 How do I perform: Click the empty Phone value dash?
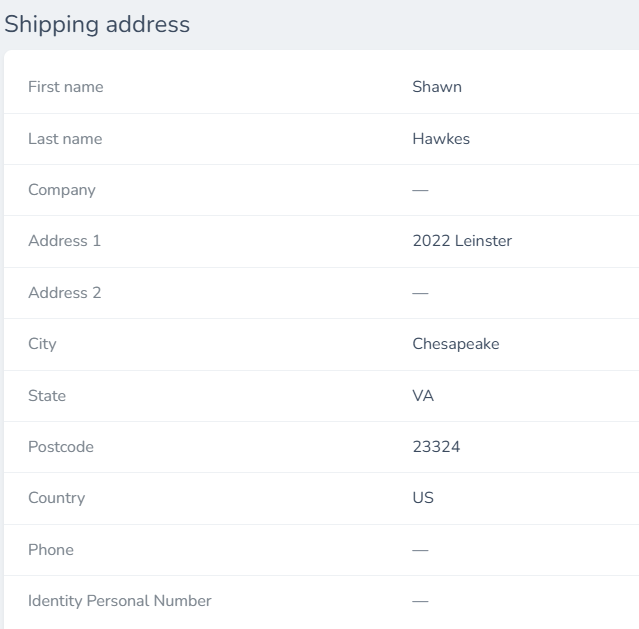[420, 550]
